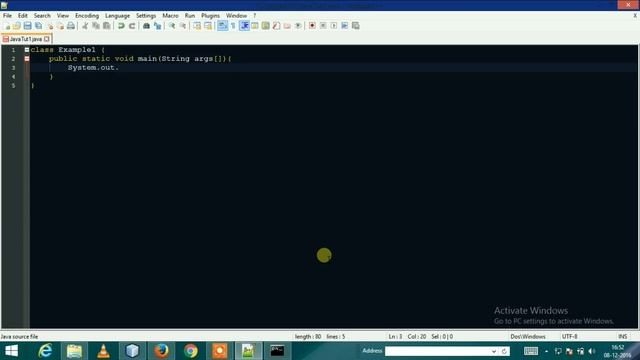Open the Window menu
Image resolution: width=640 pixels, height=360 pixels.
pos(236,16)
